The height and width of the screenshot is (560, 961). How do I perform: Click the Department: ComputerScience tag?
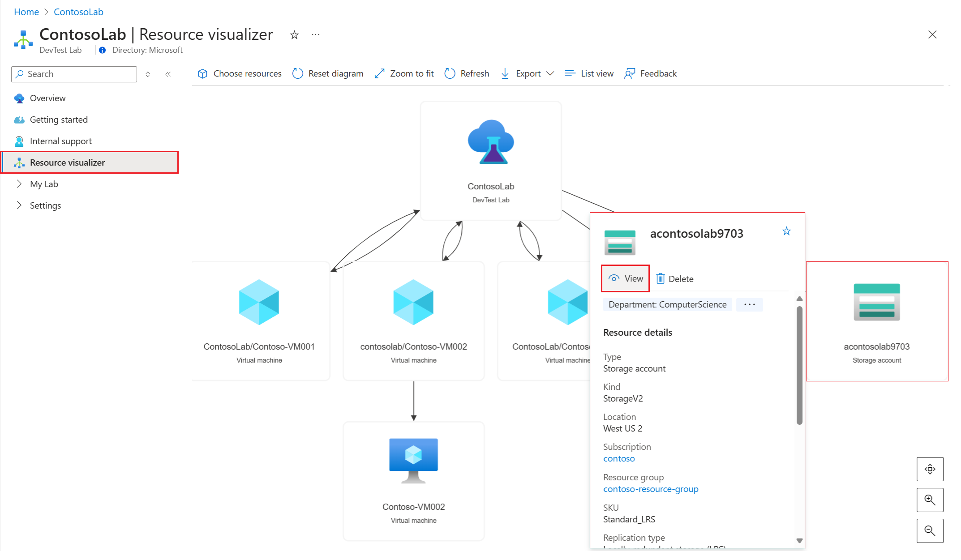(x=667, y=304)
